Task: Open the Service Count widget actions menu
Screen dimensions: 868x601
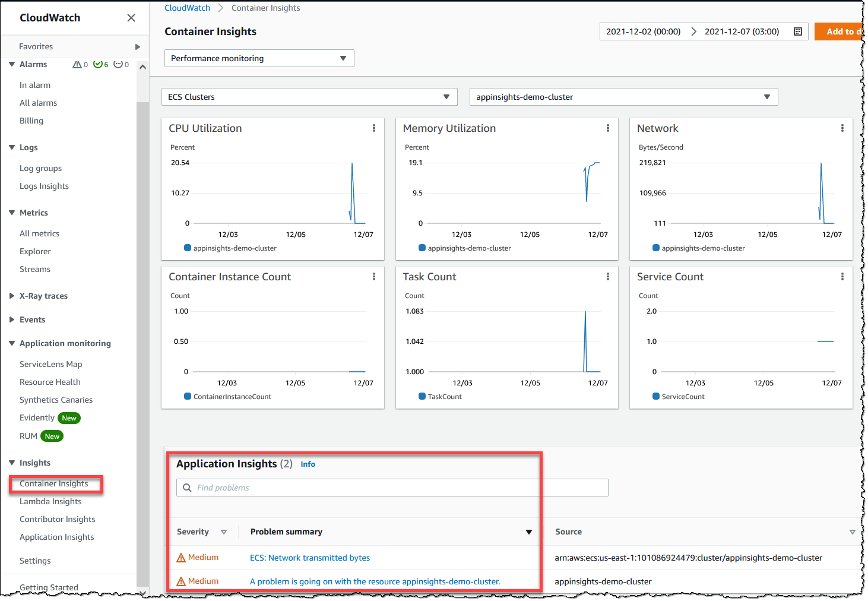Action: point(842,276)
